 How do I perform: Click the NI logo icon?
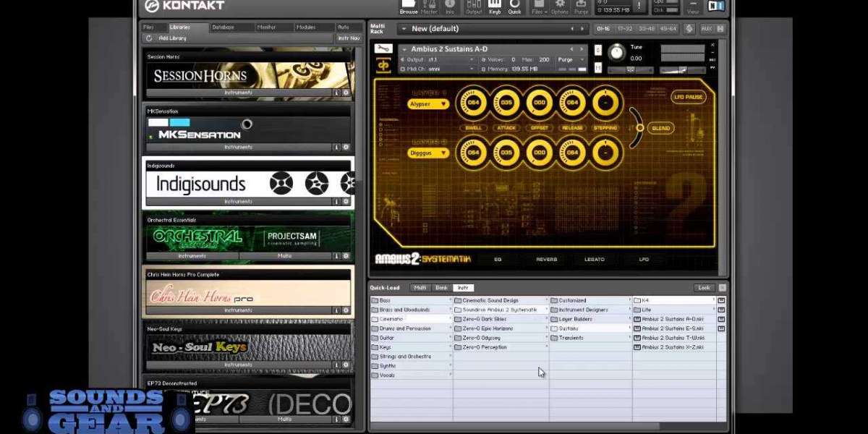716,7
